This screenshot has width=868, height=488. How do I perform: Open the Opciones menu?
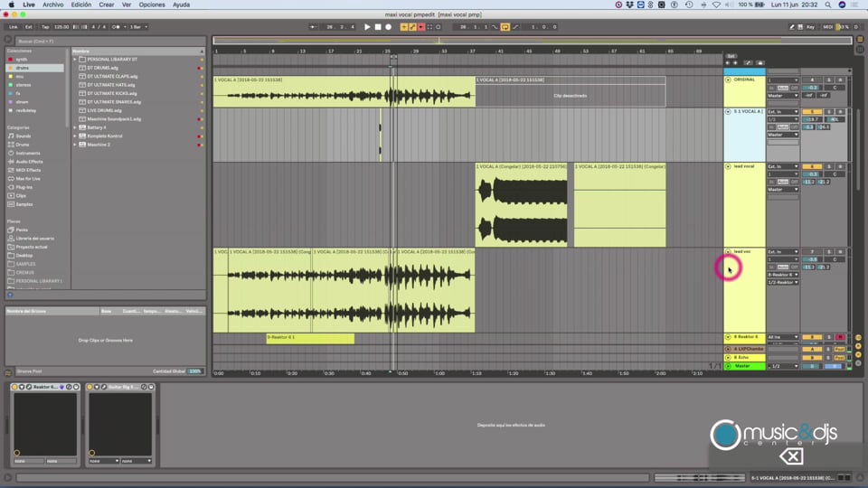(152, 5)
